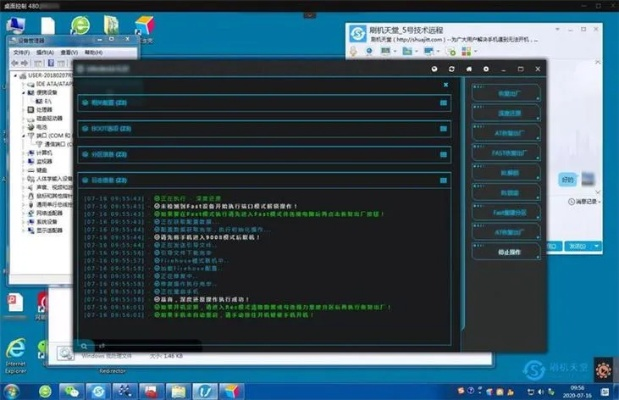Click the home icon in flash tool title bar
This screenshot has width=619, height=400.
pyautogui.click(x=469, y=69)
